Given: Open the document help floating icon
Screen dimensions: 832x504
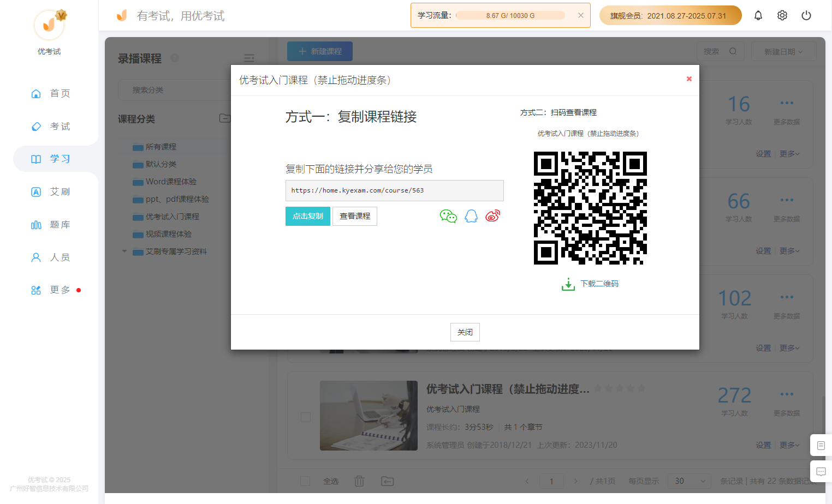Looking at the screenshot, I should (x=821, y=446).
